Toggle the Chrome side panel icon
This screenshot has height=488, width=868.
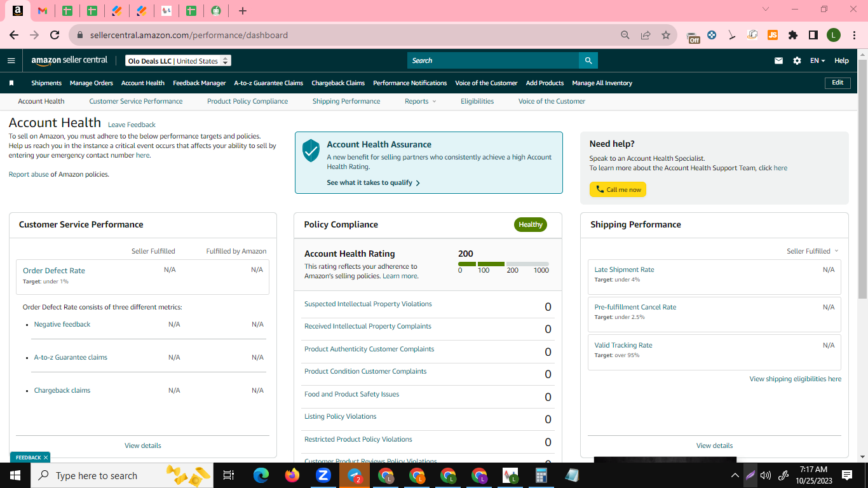813,35
